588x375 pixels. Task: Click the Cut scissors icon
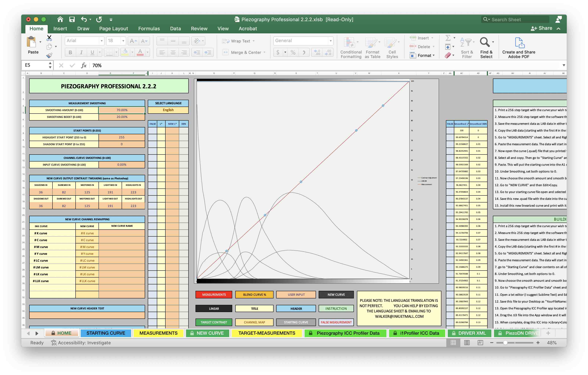pyautogui.click(x=49, y=38)
